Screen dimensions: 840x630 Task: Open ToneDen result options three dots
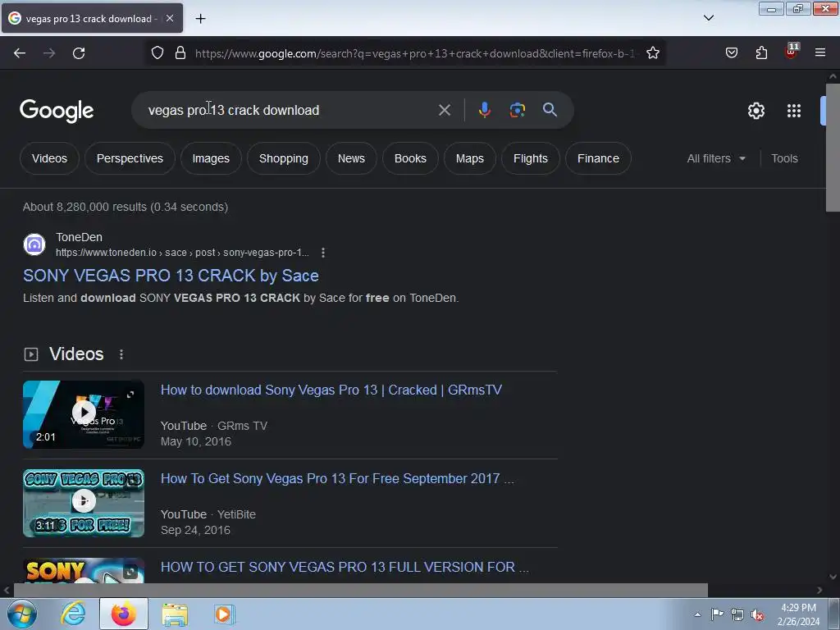tap(322, 253)
